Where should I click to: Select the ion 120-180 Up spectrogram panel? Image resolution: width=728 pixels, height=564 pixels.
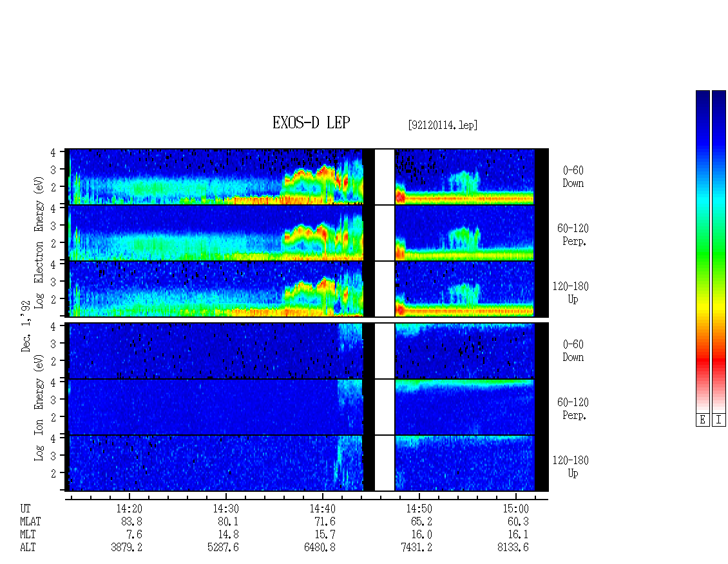[307, 463]
